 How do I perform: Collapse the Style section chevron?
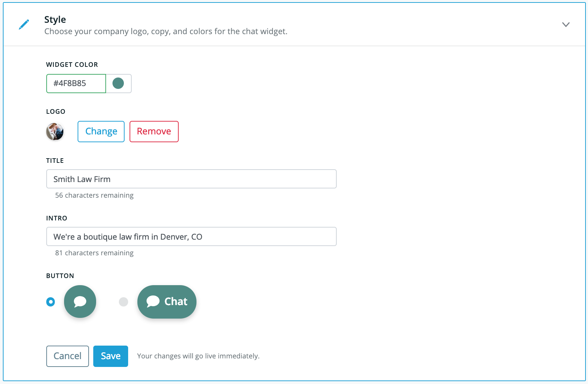point(566,25)
